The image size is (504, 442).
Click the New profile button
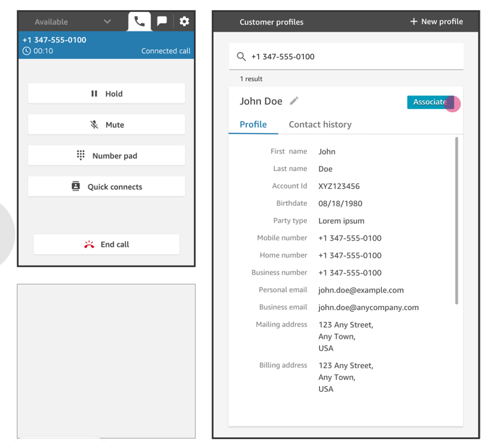(x=436, y=21)
